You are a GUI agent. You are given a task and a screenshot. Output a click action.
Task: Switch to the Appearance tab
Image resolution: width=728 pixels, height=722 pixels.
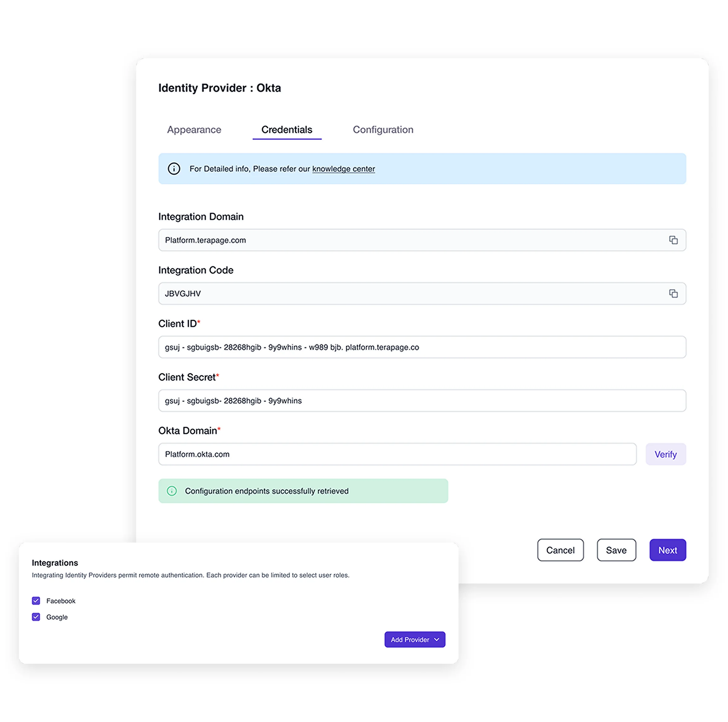pos(194,130)
